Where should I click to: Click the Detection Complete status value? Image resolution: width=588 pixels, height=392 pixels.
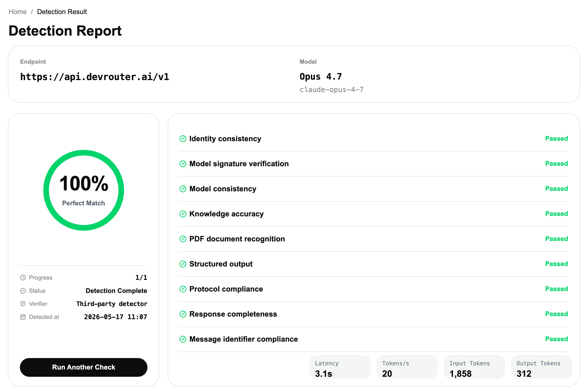point(116,291)
